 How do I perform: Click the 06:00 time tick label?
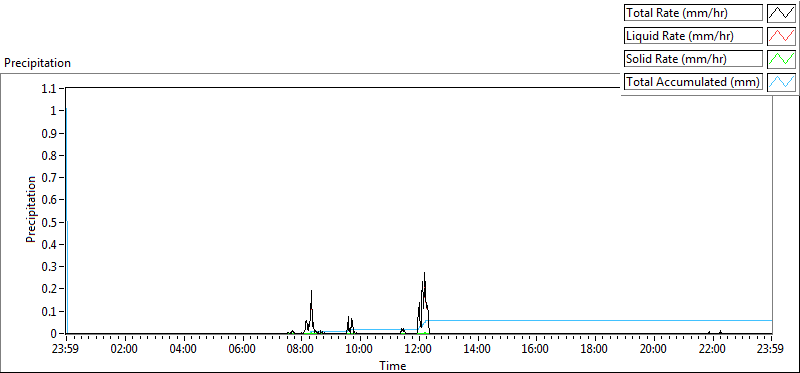[242, 350]
